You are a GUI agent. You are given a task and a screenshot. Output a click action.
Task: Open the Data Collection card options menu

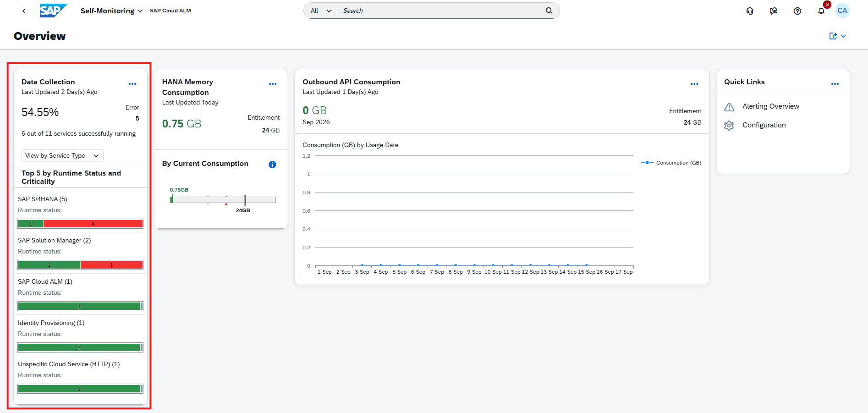132,84
